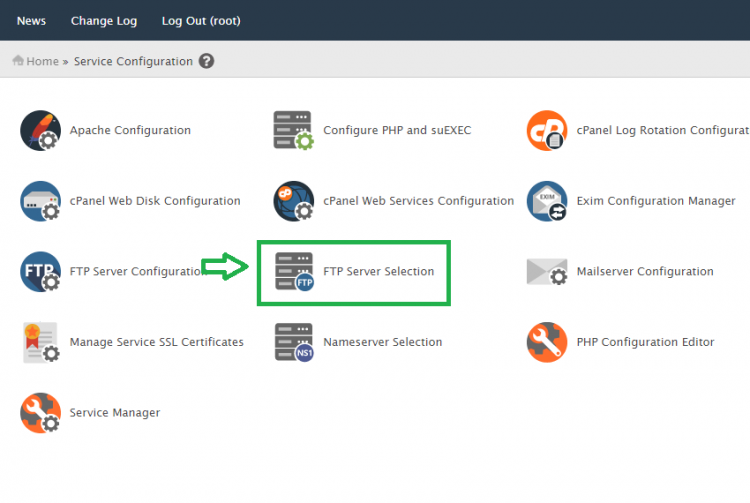The image size is (750, 503).
Task: Click the Home house icon in breadcrumb
Action: 18,60
